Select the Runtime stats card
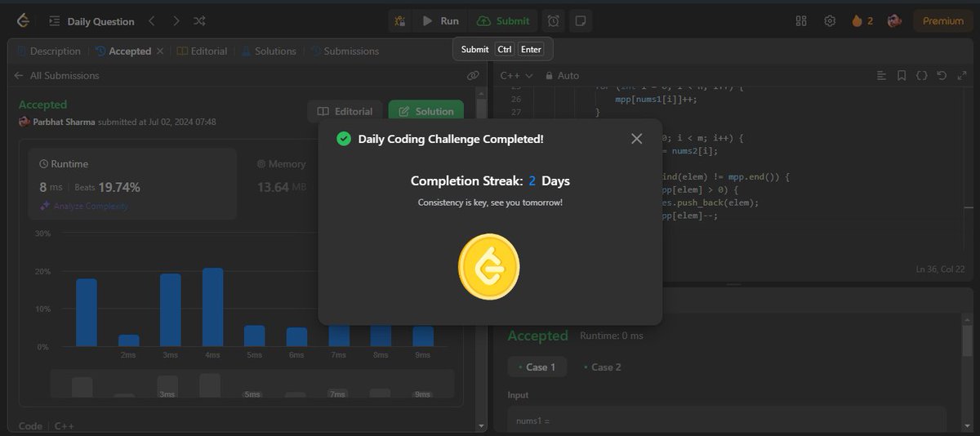 tap(132, 184)
